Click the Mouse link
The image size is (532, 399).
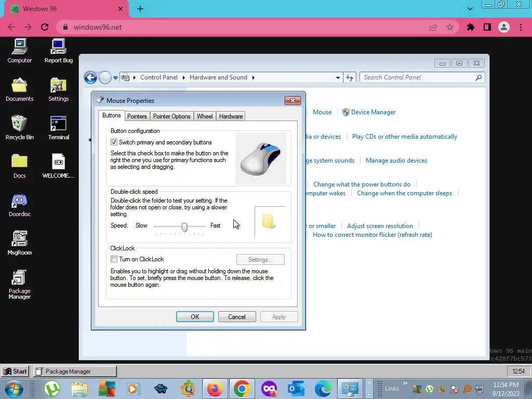pyautogui.click(x=322, y=112)
